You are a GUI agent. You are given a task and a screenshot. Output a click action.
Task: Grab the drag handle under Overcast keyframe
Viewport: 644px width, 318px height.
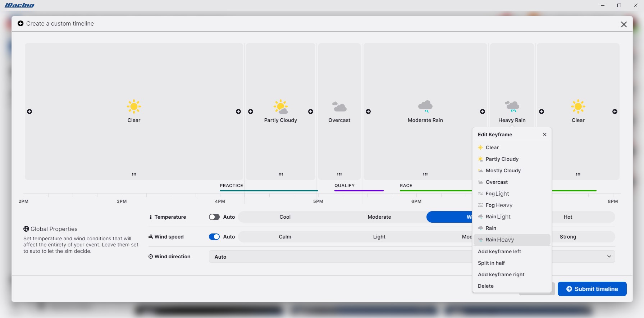pyautogui.click(x=339, y=174)
